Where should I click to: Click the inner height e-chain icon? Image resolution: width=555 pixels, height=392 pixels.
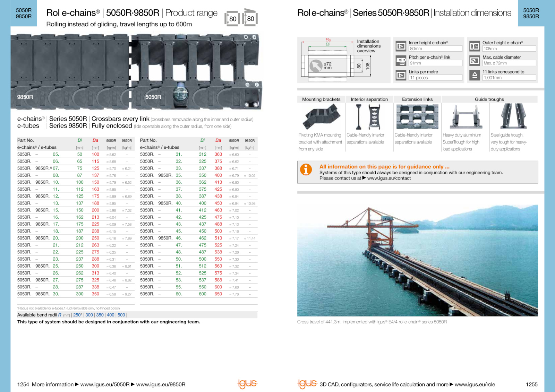pos(401,46)
